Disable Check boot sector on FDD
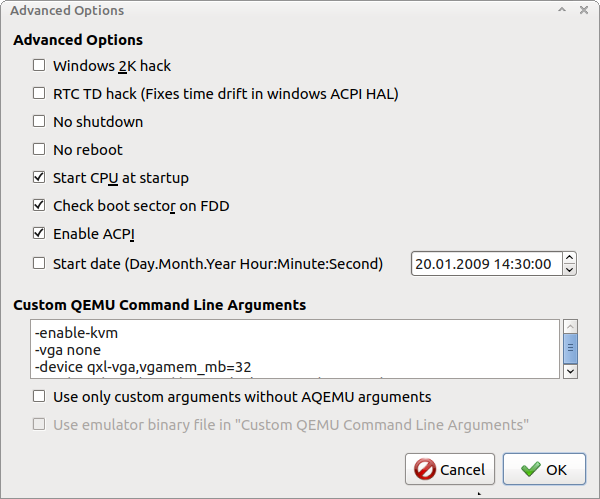The image size is (600, 499). click(39, 205)
